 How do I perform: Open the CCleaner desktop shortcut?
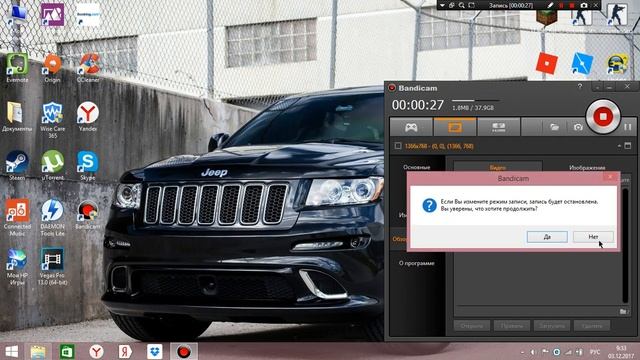pyautogui.click(x=88, y=68)
